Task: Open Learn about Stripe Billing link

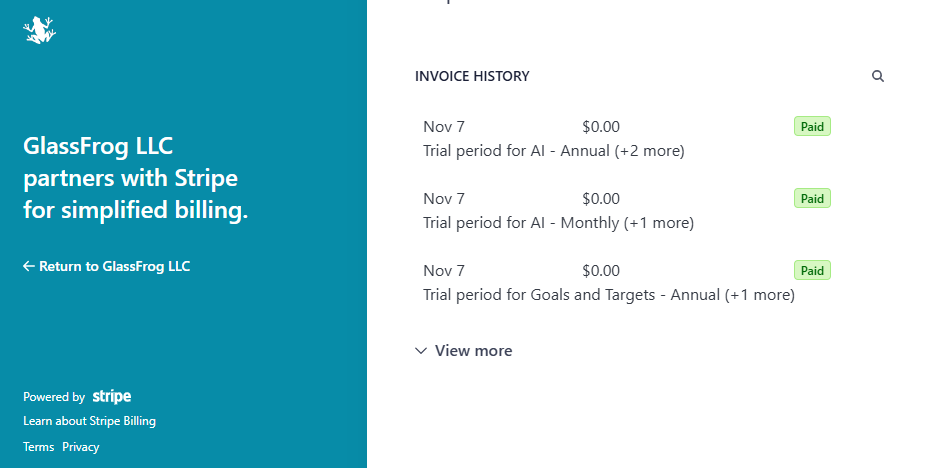Action: (x=89, y=421)
